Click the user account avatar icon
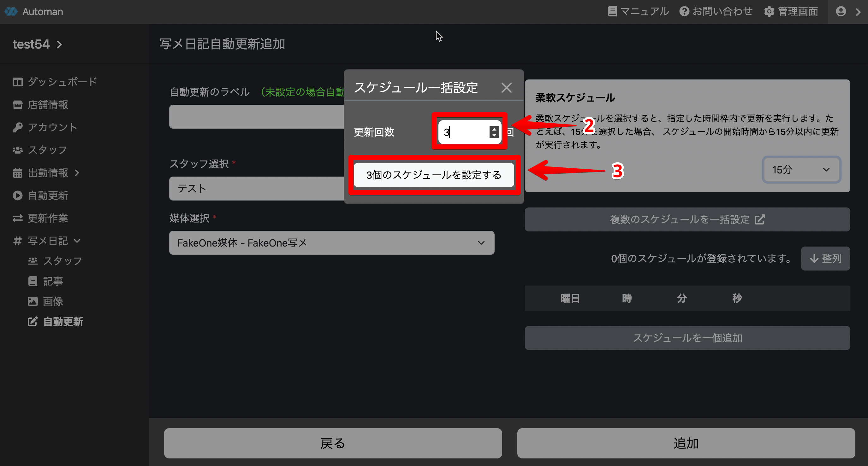 (841, 11)
